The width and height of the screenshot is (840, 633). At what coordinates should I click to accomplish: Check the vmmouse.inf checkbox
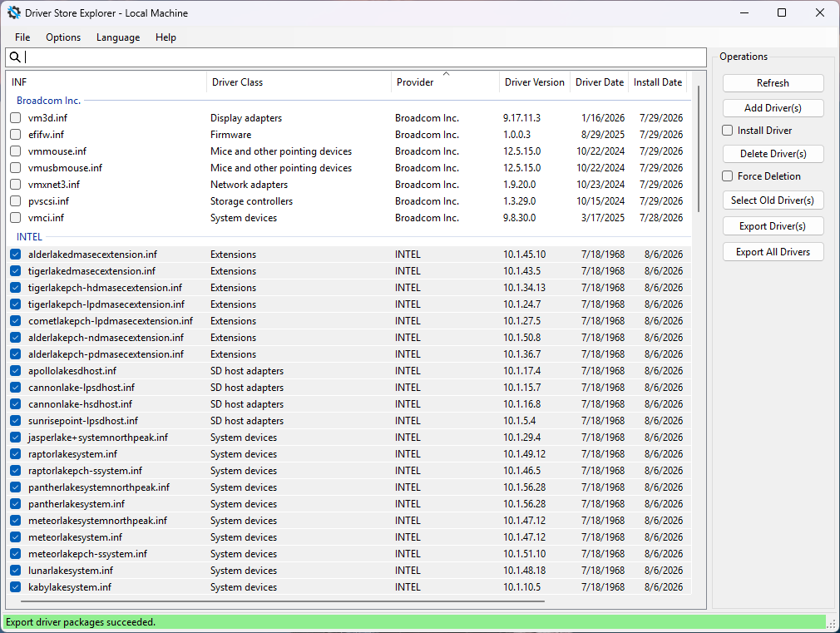pyautogui.click(x=16, y=151)
